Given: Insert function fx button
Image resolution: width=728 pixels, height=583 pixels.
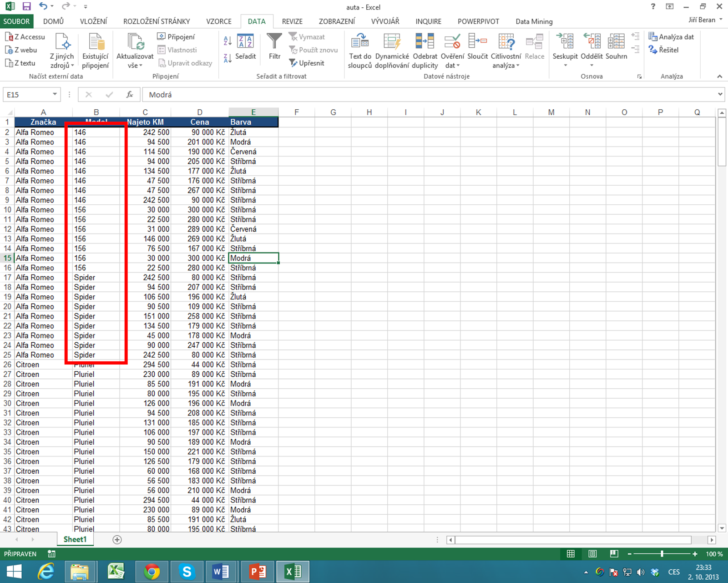Looking at the screenshot, I should 129,95.
